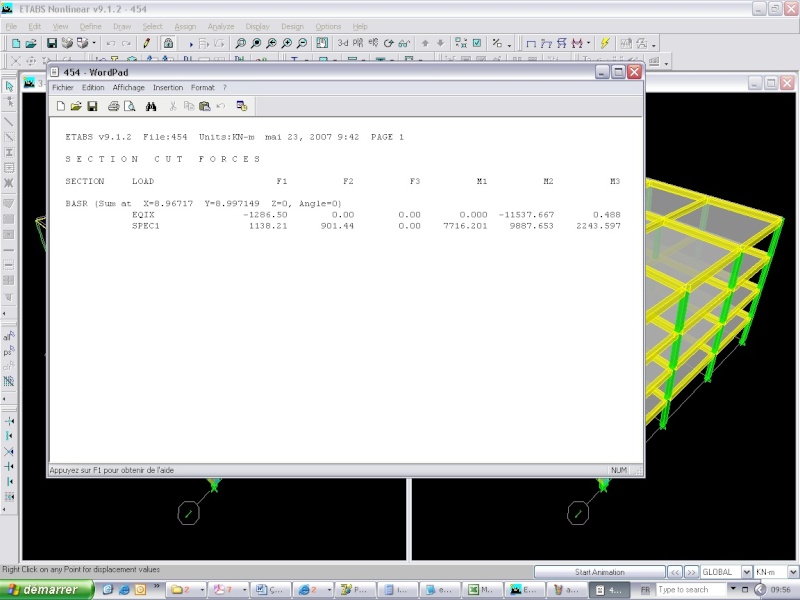
Task: Expand dropdown next to ETABS red M display icon
Action: (x=588, y=43)
